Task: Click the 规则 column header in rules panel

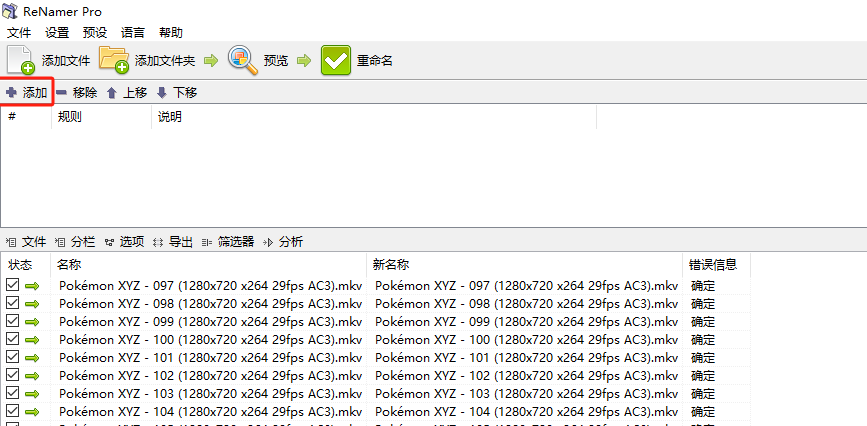Action: click(x=101, y=117)
